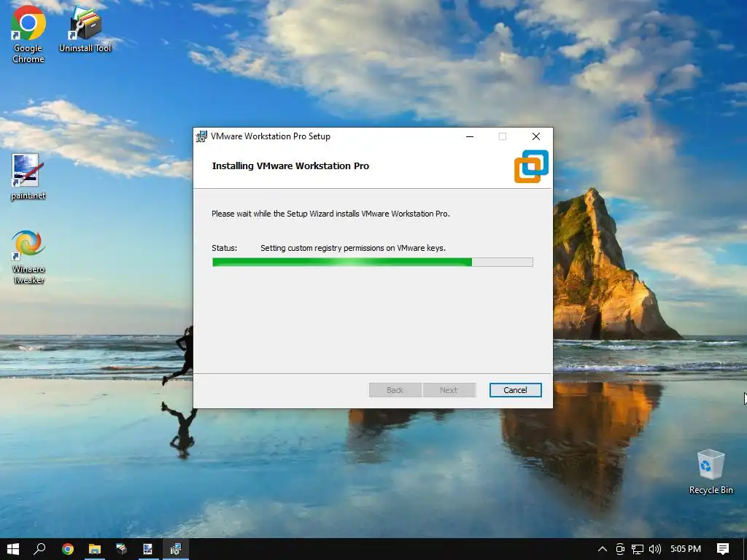Open Chrome from the taskbar
This screenshot has width=747, height=560.
click(68, 549)
